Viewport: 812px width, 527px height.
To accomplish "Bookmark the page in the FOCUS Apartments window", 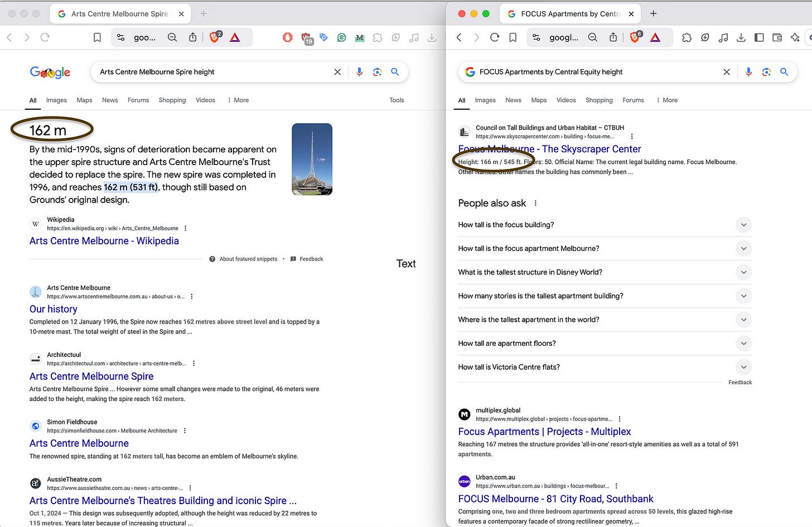I will tap(513, 37).
